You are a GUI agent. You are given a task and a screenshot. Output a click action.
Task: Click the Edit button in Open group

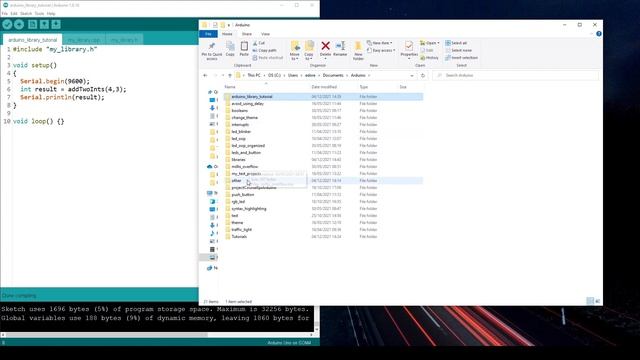427,50
